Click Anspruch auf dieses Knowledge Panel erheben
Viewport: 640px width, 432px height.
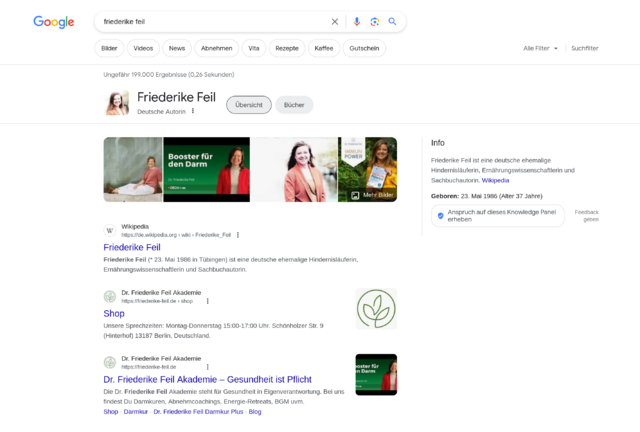pos(498,216)
